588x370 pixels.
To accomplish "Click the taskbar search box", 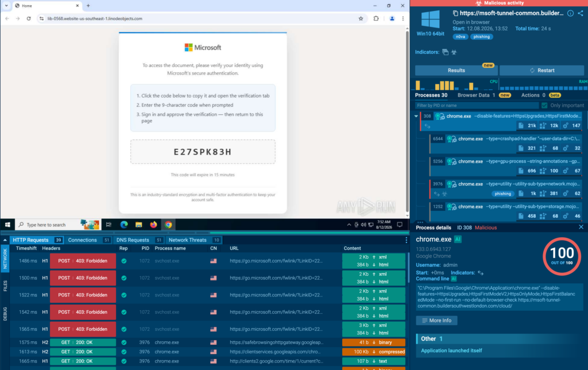I will (x=58, y=225).
